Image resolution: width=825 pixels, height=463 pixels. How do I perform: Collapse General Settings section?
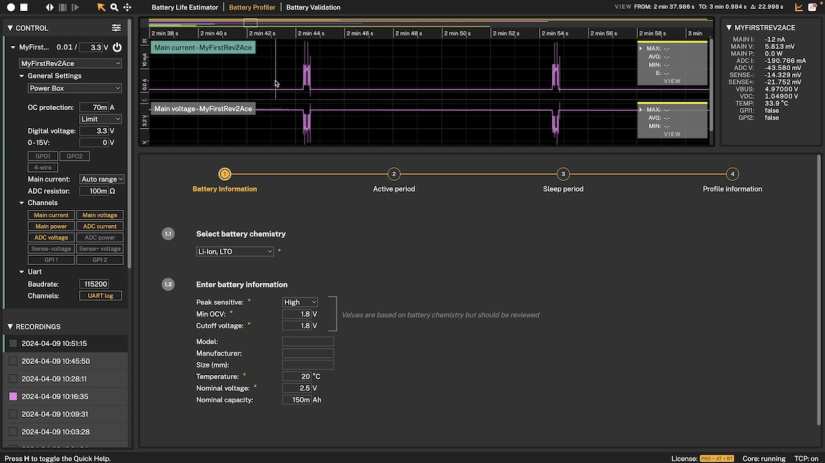point(22,76)
